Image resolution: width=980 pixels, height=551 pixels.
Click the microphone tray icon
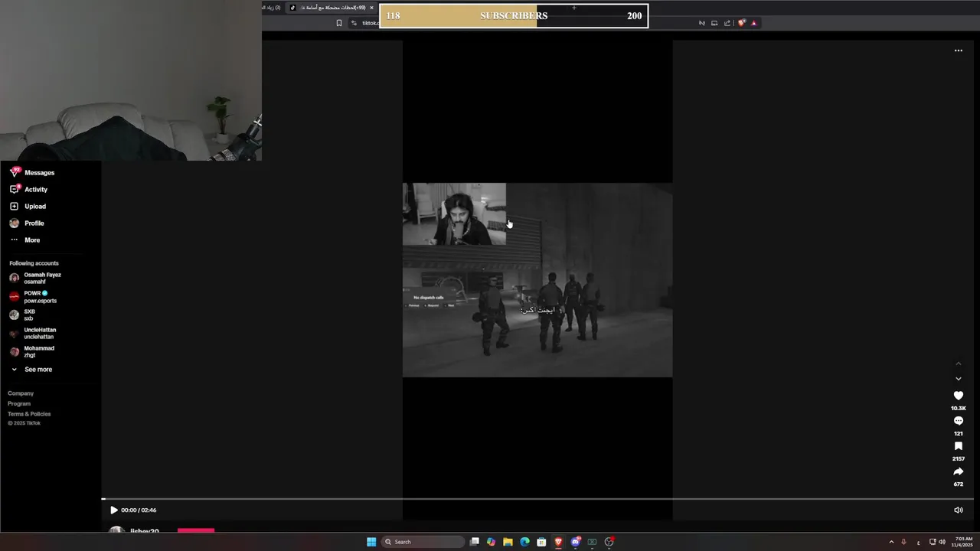tap(903, 542)
